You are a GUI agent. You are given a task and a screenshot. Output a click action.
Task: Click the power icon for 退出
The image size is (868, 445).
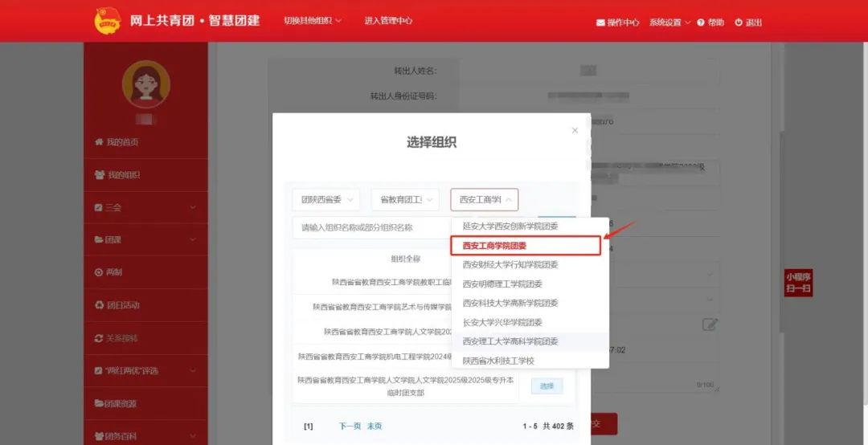[x=739, y=22]
